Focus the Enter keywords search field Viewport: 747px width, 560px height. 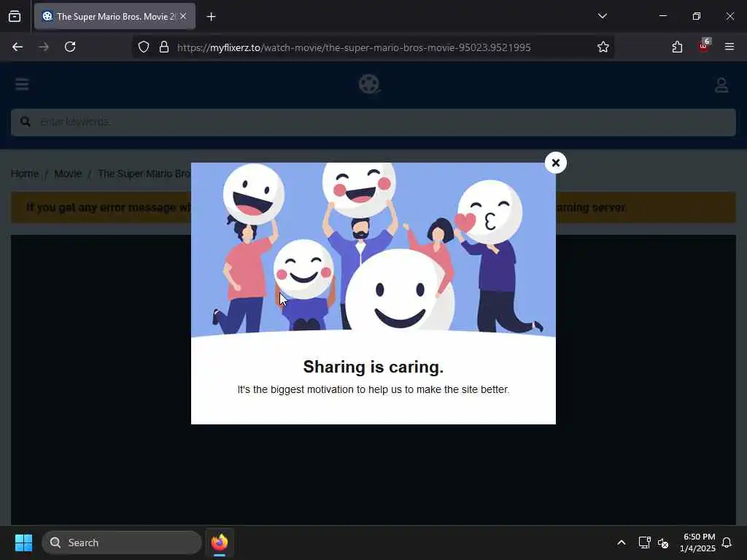point(373,122)
